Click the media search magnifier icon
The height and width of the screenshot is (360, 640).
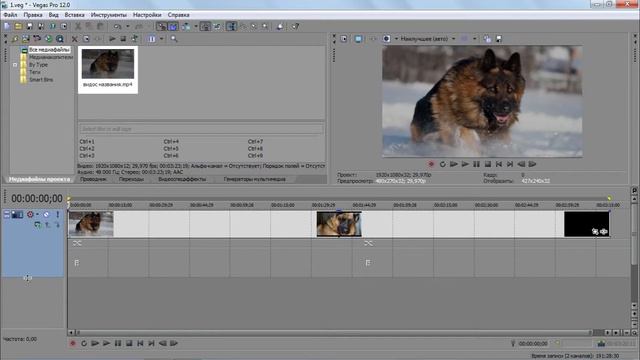174,39
